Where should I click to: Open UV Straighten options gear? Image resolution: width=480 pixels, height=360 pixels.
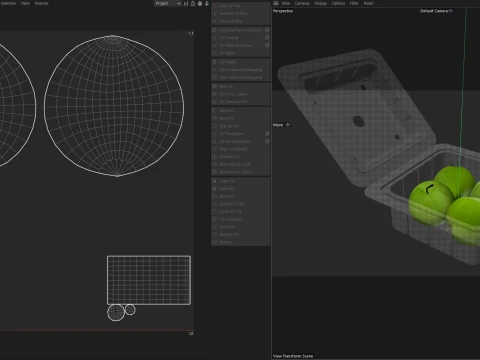tap(267, 134)
